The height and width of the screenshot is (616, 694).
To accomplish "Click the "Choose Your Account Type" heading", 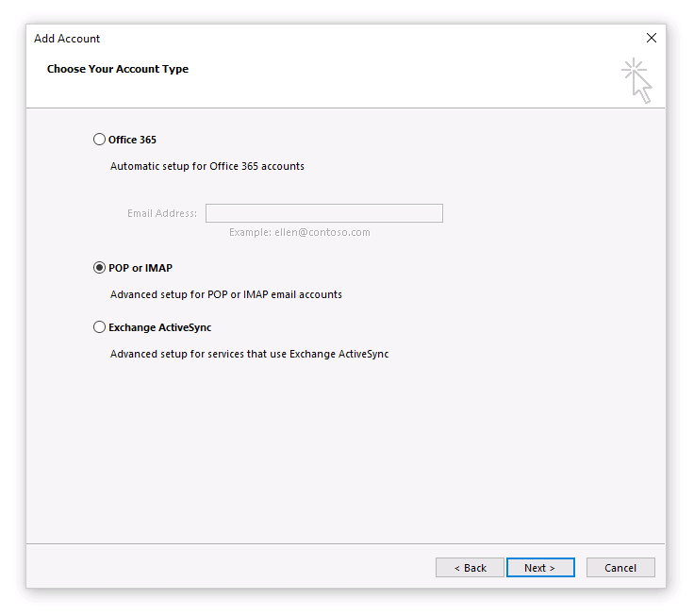I will point(118,69).
